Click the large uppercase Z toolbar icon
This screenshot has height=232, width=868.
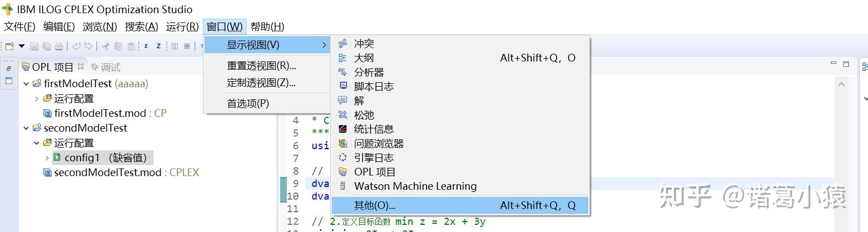(158, 47)
